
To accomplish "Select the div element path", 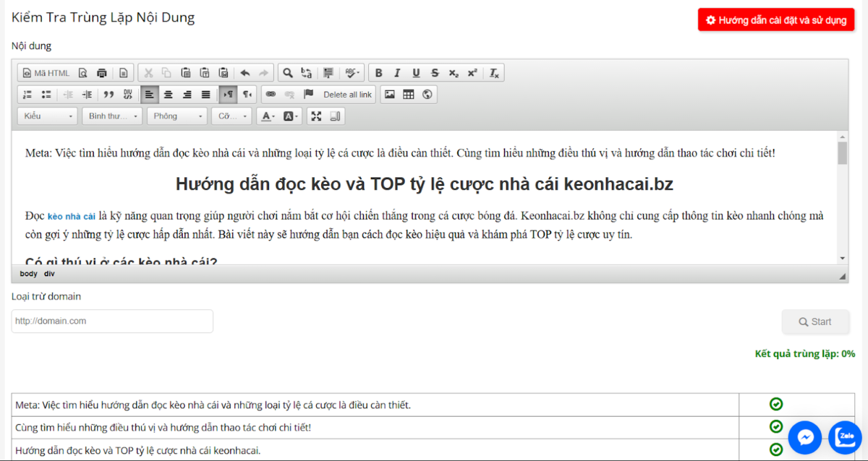I will (48, 274).
